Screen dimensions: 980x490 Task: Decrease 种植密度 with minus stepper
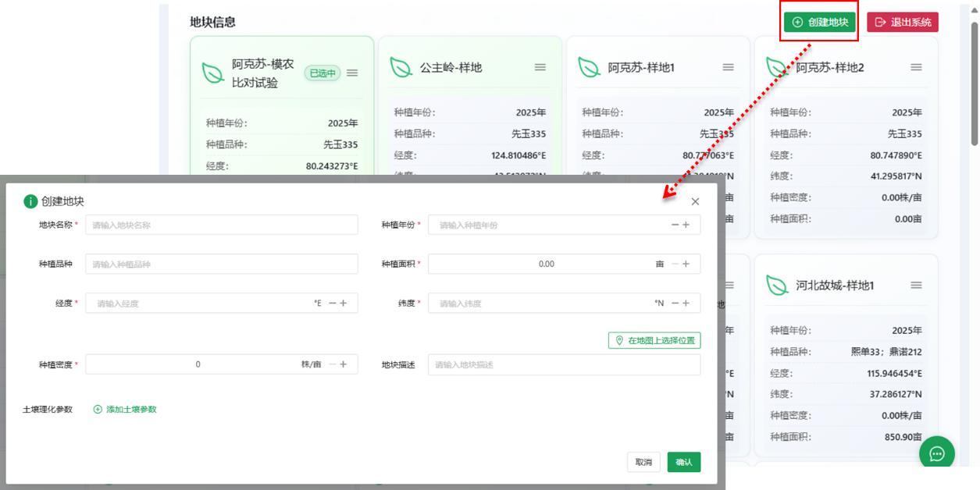tap(332, 364)
